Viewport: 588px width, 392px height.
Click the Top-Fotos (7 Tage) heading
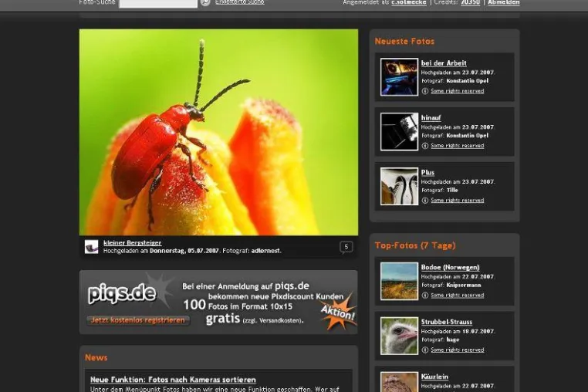[415, 245]
